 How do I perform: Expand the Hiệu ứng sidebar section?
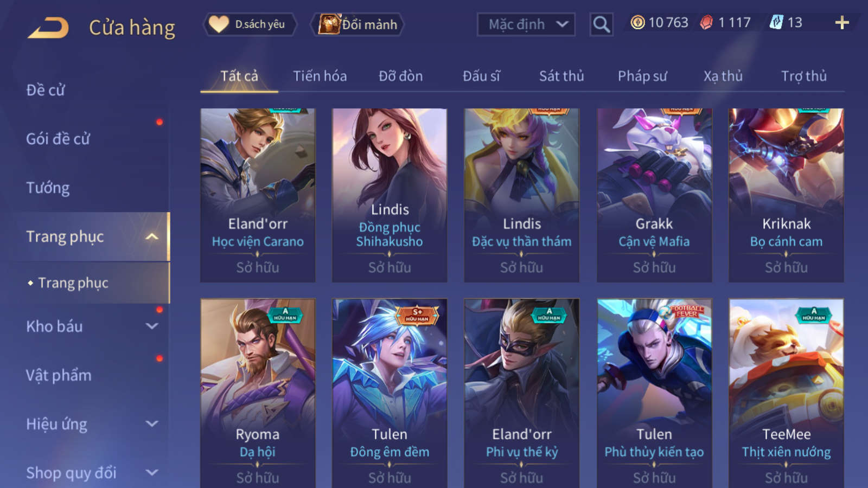tap(152, 424)
